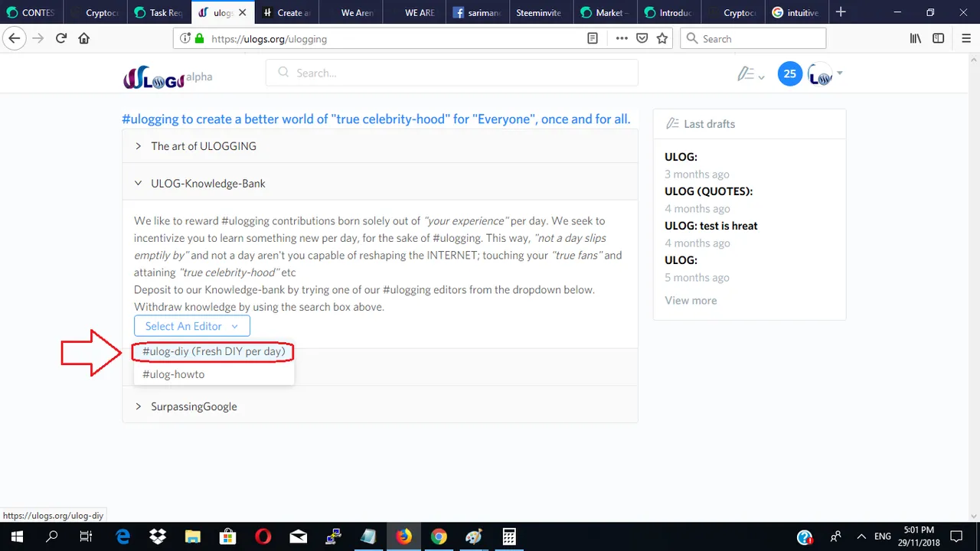Viewport: 980px width, 551px height.
Task: Open Task View on taskbar
Action: 87,536
